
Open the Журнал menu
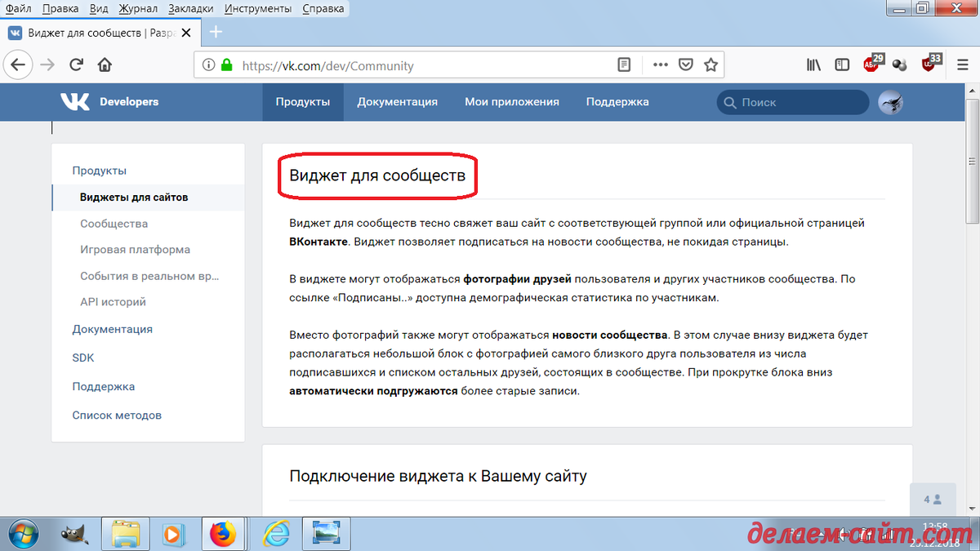137,7
